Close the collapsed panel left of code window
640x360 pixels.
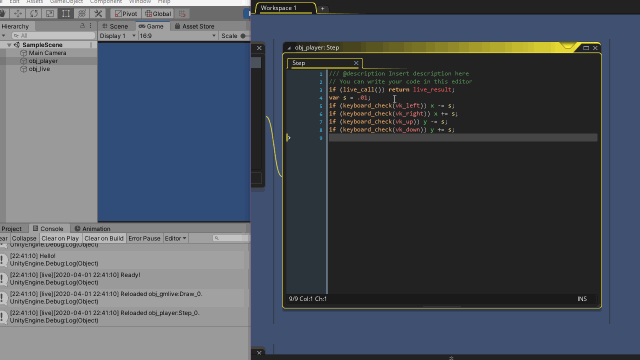(x=259, y=48)
